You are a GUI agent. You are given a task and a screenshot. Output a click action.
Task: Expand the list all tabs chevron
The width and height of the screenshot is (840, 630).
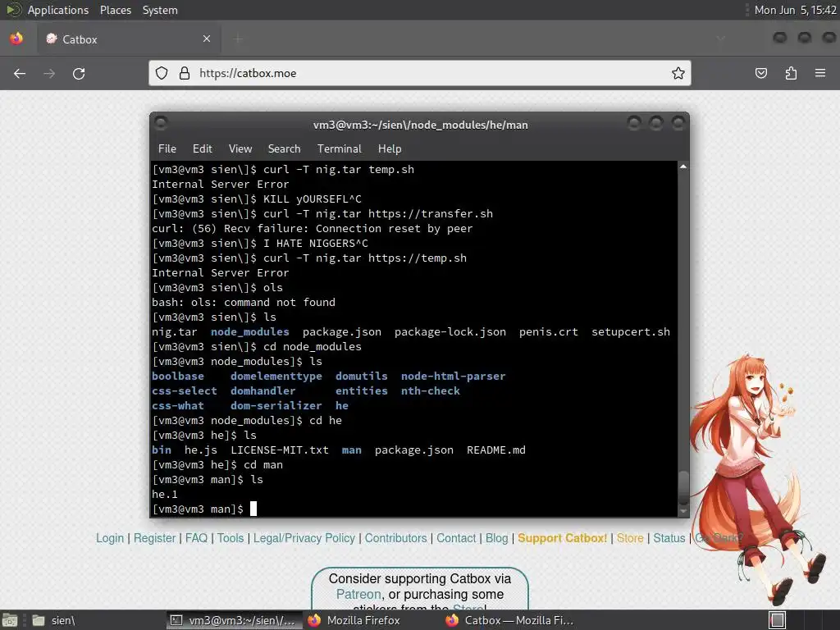pos(721,39)
